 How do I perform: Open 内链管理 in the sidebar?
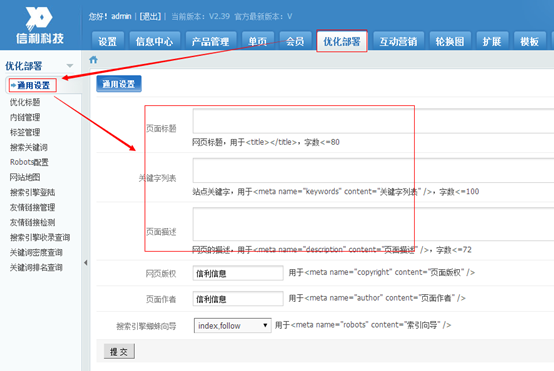pos(25,117)
